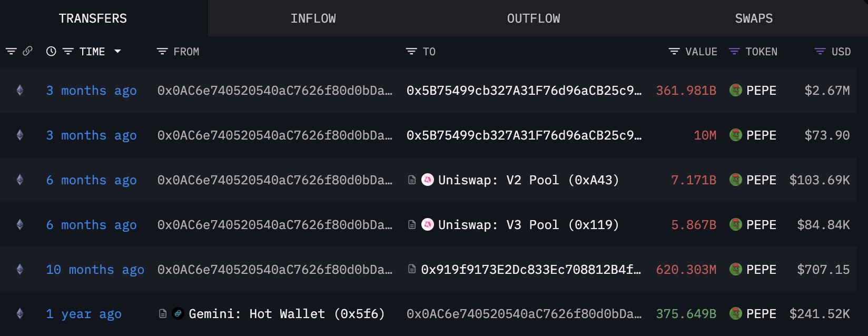Switch to the SWAPS tab
868x336 pixels.
coord(754,18)
